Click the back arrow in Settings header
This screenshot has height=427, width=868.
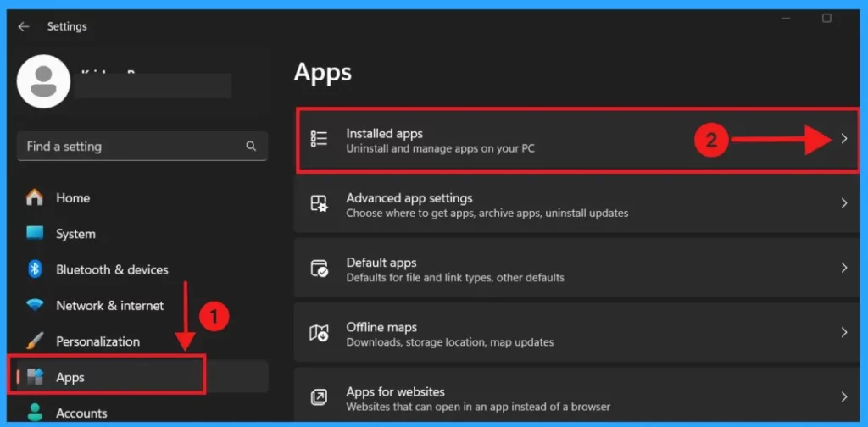click(x=24, y=27)
